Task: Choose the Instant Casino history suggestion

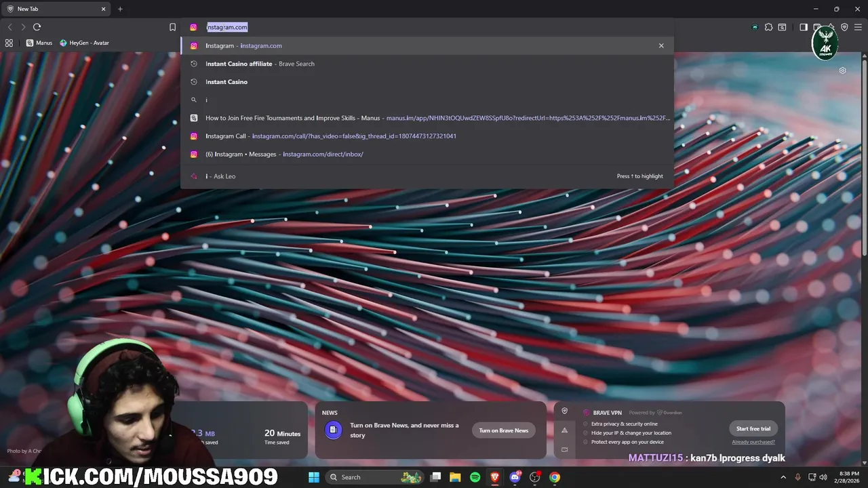Action: coord(427,82)
